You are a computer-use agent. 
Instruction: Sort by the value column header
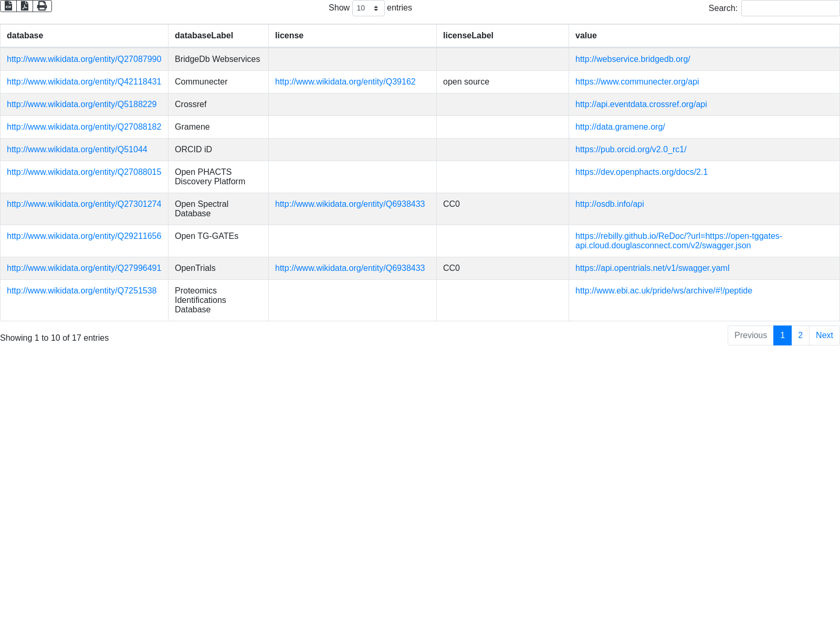point(704,36)
